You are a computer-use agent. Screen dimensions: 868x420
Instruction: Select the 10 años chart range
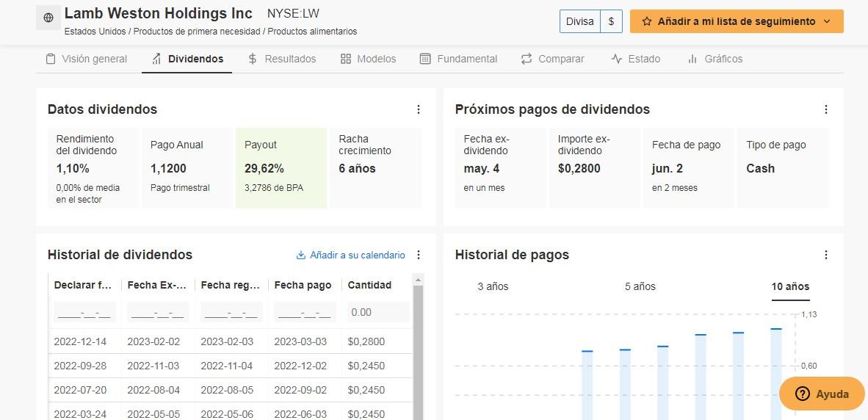pos(790,286)
